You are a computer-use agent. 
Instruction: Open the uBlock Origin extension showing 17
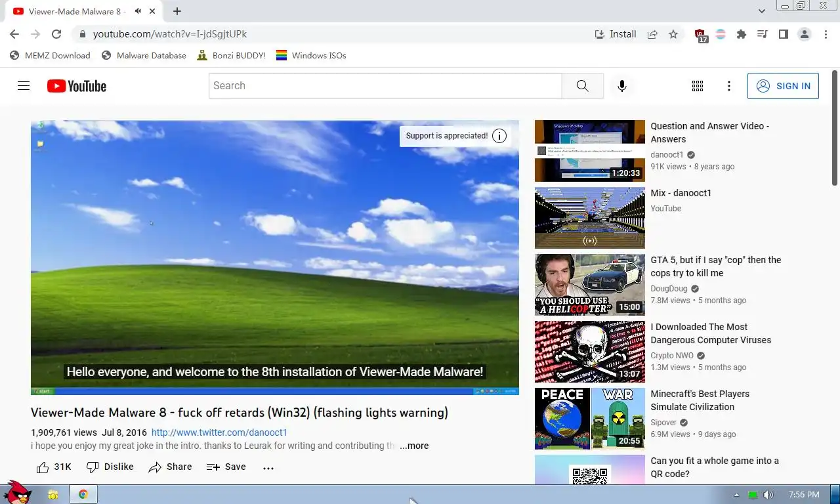click(700, 35)
